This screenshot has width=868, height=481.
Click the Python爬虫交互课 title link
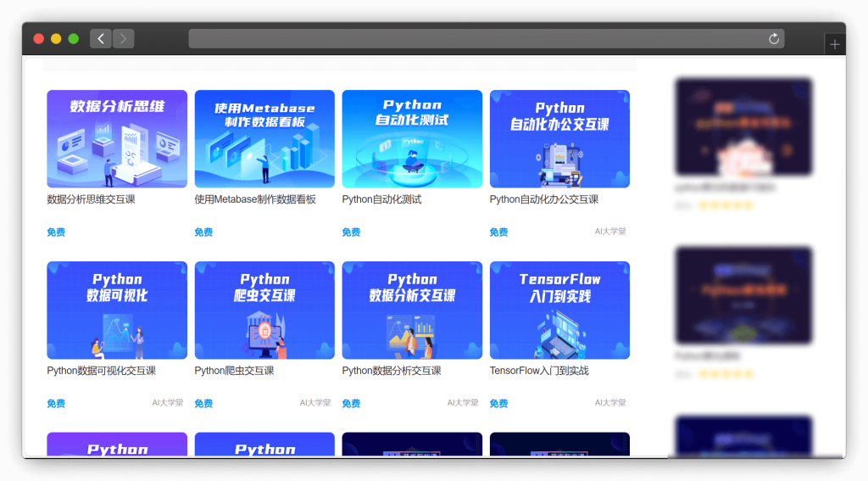pyautogui.click(x=234, y=371)
